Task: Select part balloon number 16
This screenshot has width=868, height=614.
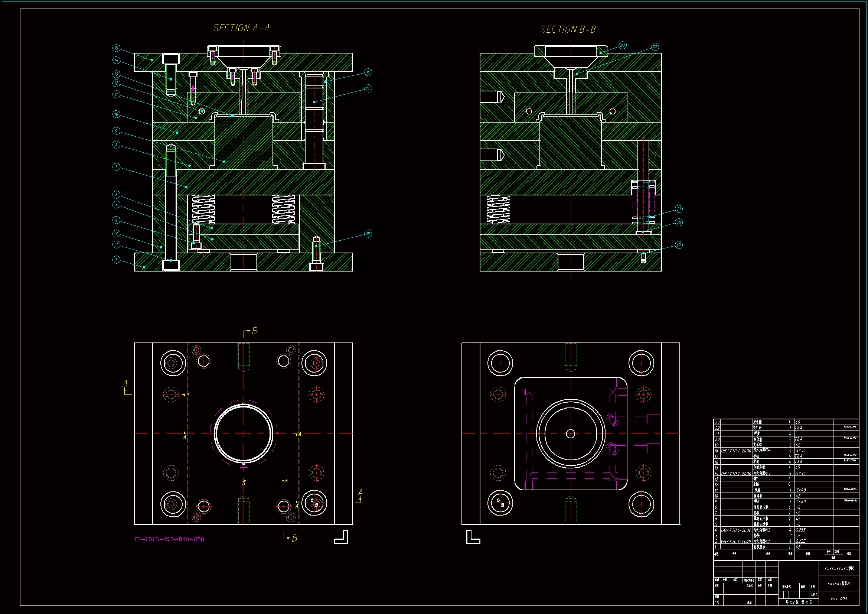Action: [x=368, y=72]
